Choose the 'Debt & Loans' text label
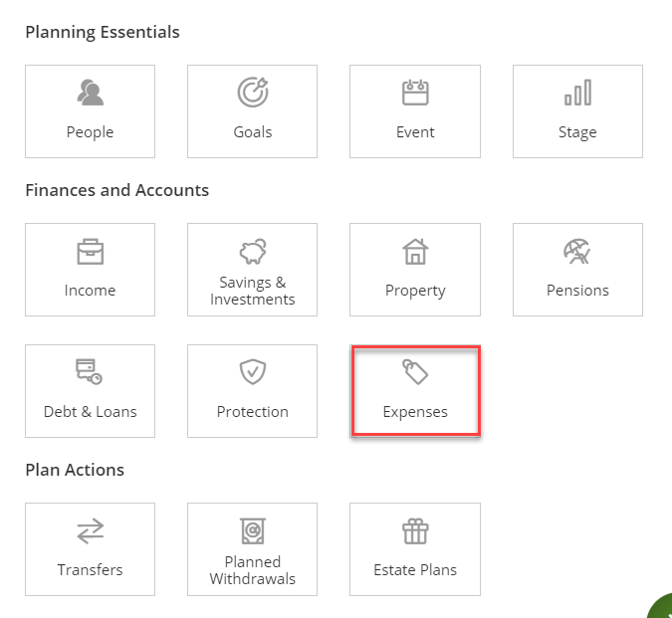This screenshot has width=672, height=618. coord(90,412)
